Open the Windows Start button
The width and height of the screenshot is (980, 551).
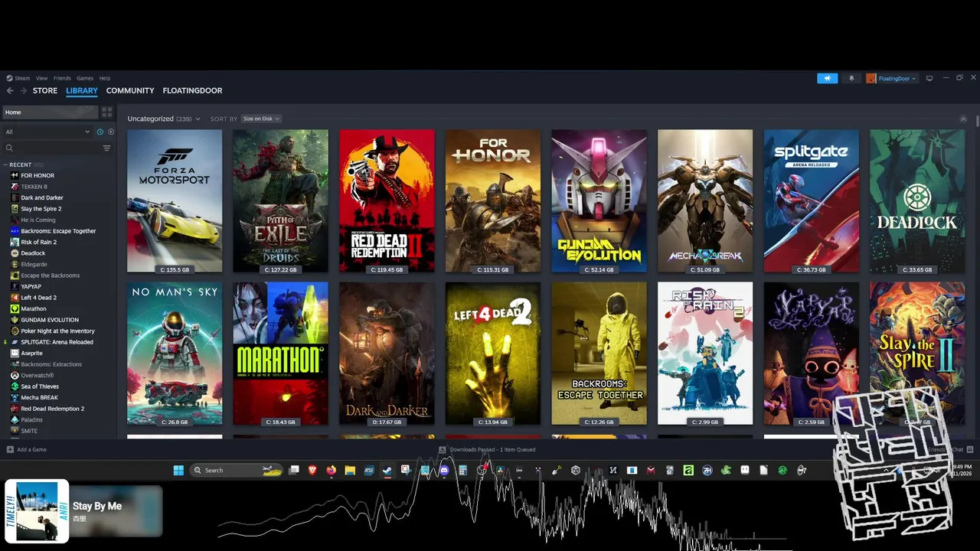178,470
